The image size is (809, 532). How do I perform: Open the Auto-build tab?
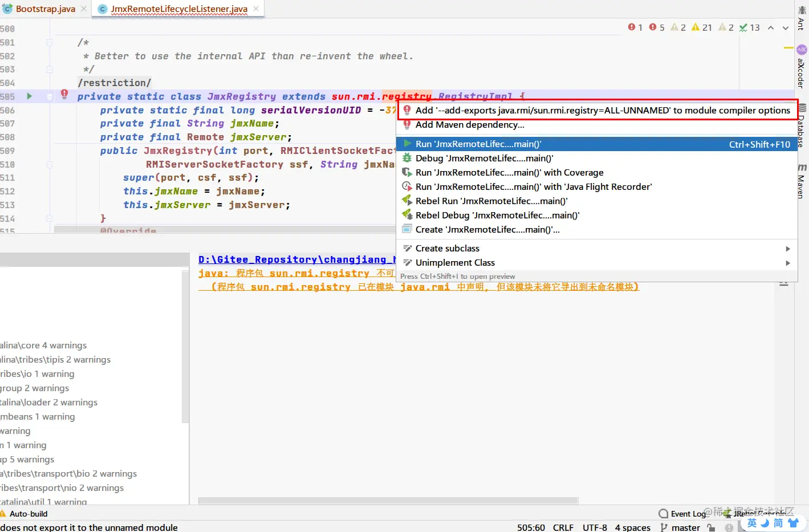(x=23, y=513)
